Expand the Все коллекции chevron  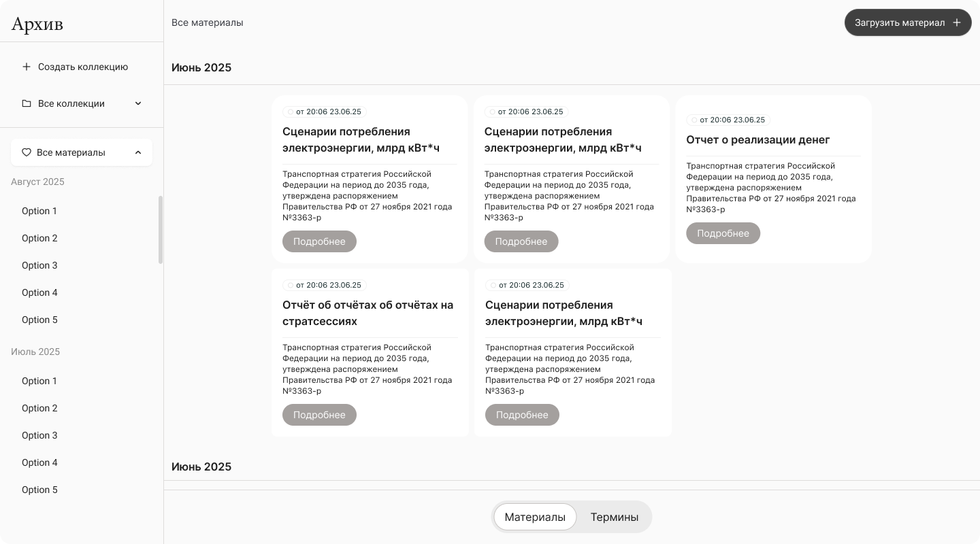point(138,103)
